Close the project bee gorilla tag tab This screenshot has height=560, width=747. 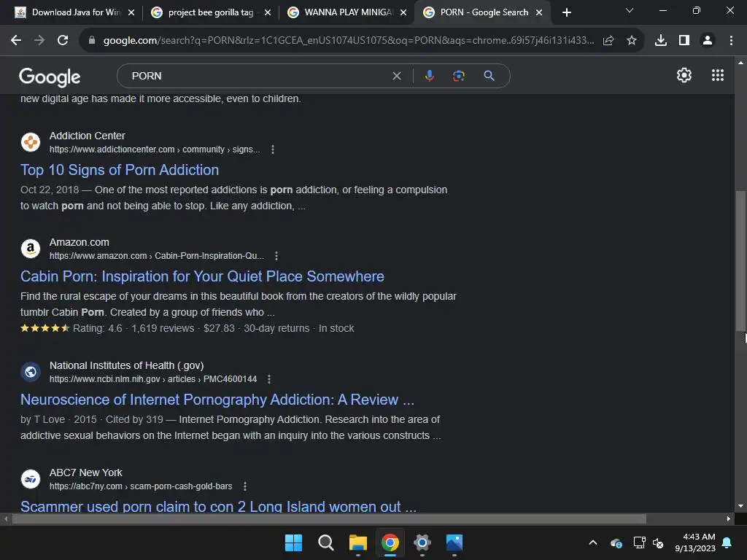(268, 13)
